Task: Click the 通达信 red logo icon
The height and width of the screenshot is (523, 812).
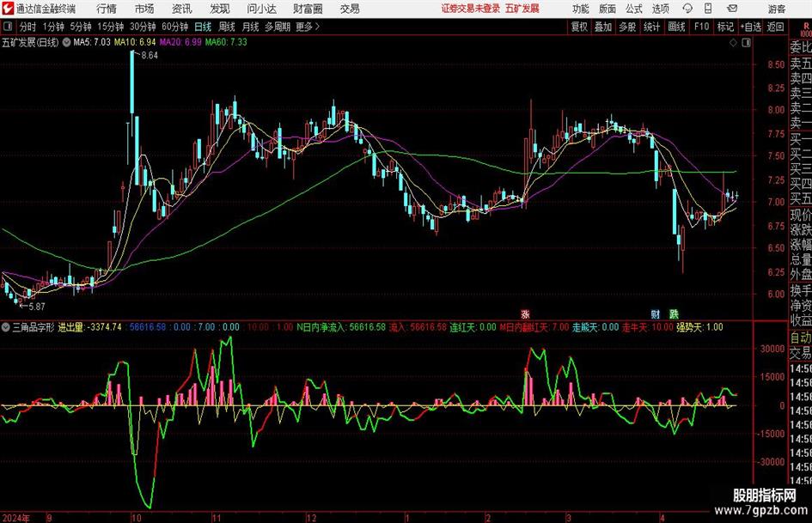Action: coord(8,9)
